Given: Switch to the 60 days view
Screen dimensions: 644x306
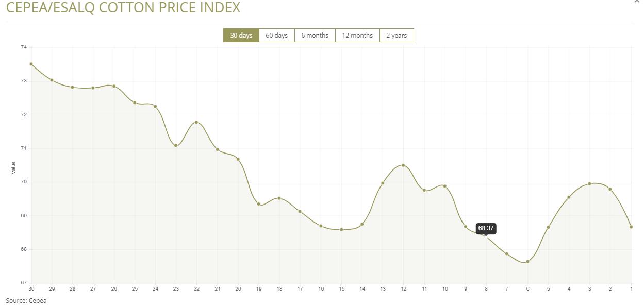Looking at the screenshot, I should click(276, 36).
